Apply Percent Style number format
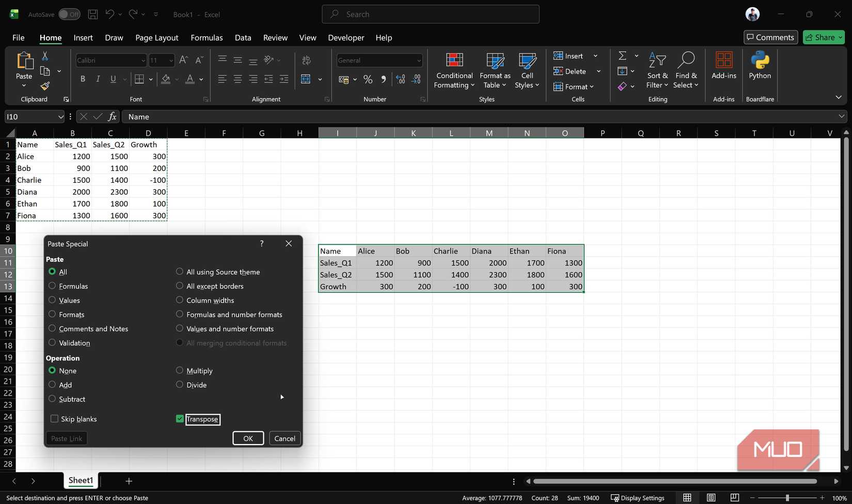Screen dimensions: 852x504 pyautogui.click(x=368, y=79)
